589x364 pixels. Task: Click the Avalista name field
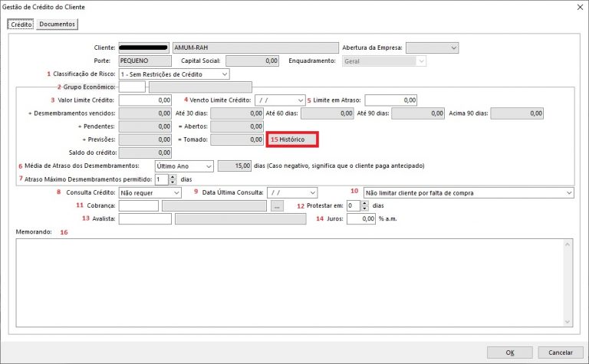tap(240, 218)
